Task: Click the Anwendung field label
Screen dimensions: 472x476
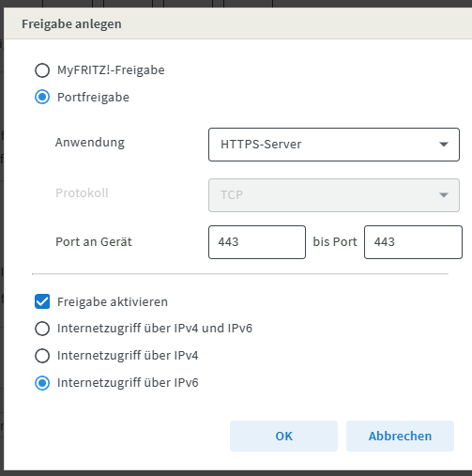Action: point(90,143)
